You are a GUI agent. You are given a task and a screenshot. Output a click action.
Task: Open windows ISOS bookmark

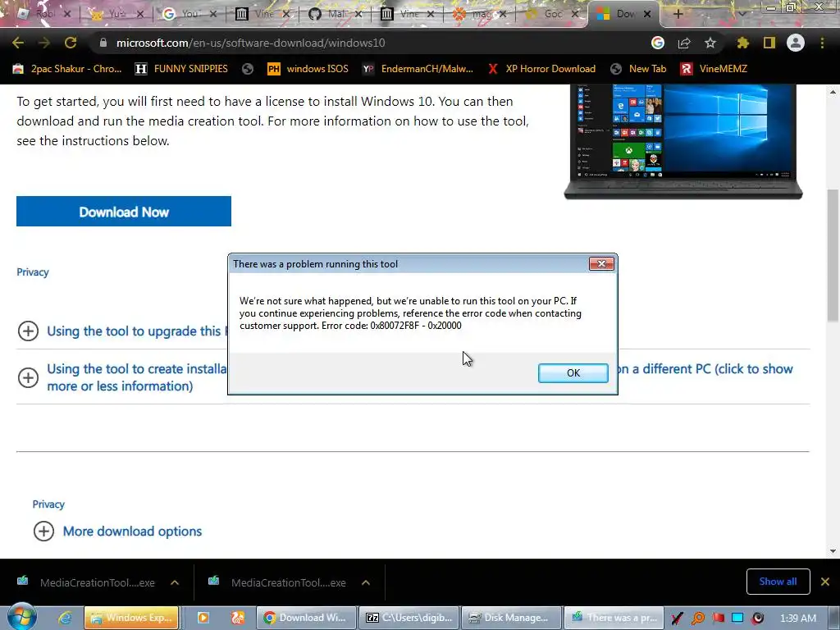(x=308, y=69)
